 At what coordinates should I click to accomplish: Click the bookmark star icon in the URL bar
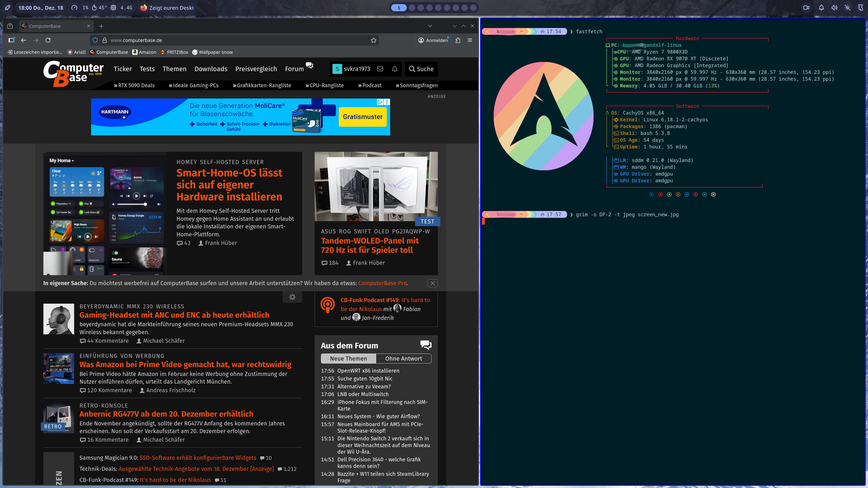373,40
